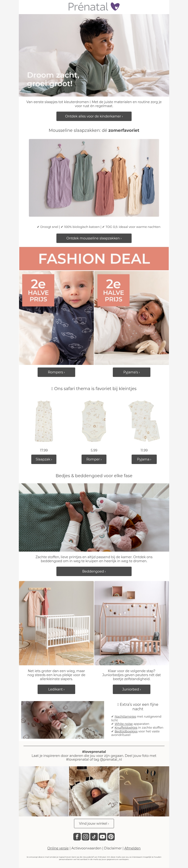The height and width of the screenshot is (868, 188).
Task: Open the Beddengoed button
Action: 94,571
